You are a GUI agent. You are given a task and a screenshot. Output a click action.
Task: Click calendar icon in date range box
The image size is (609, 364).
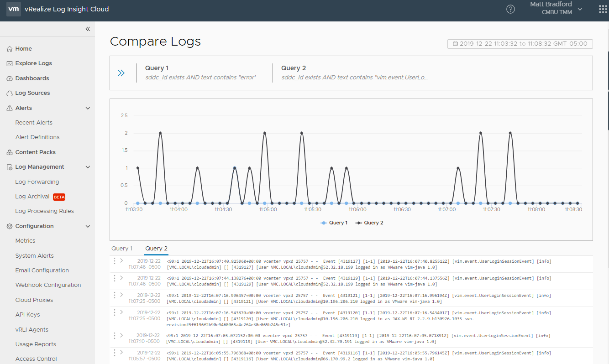tap(455, 44)
